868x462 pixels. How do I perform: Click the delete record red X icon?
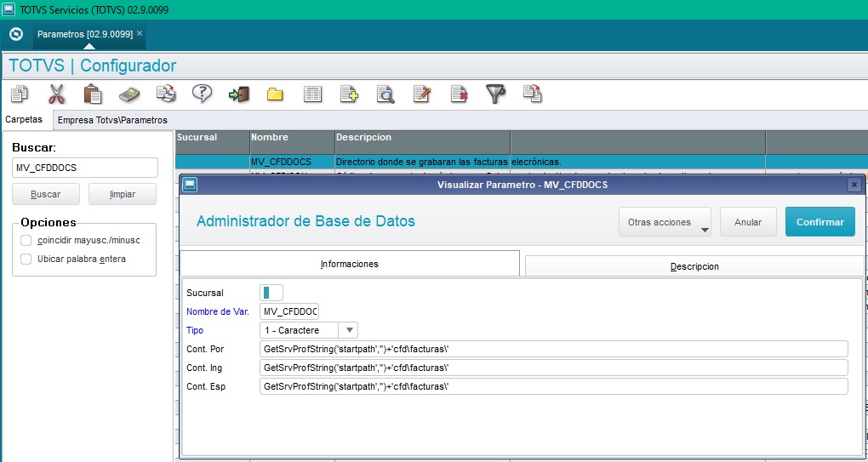click(x=459, y=94)
